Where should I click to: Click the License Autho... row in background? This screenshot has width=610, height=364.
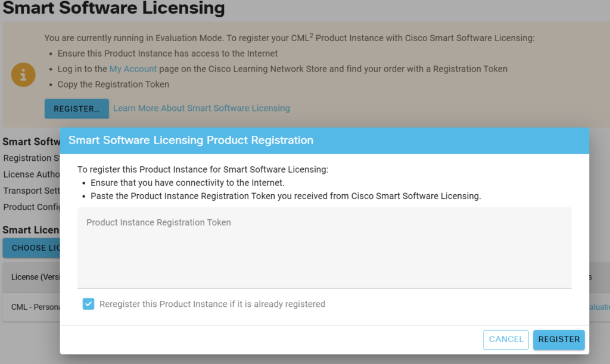coord(32,174)
